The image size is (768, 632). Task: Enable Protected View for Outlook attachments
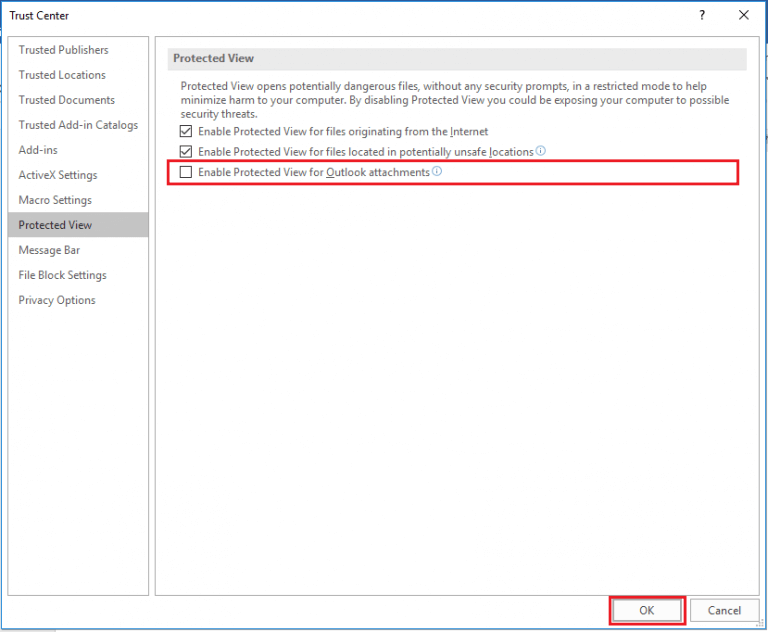click(x=186, y=172)
